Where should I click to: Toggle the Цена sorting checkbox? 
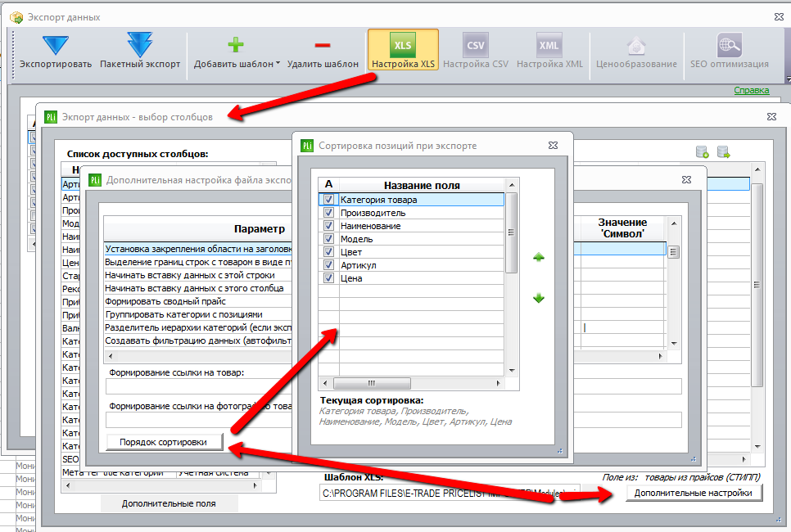point(328,278)
